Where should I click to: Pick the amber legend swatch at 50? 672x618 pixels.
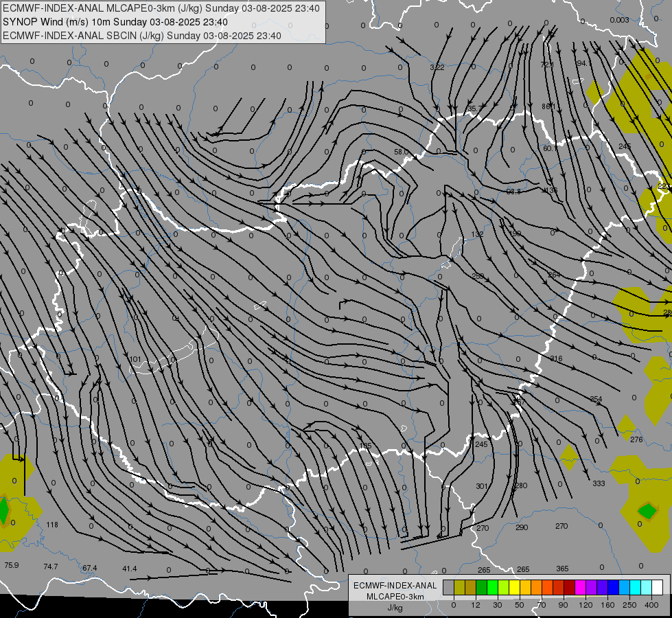pos(525,588)
